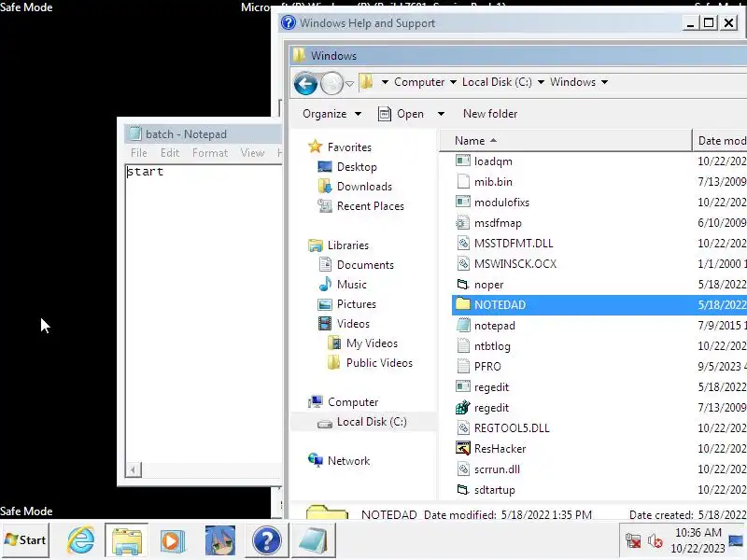Open the Start menu
This screenshot has height=560, width=747.
tap(25, 540)
